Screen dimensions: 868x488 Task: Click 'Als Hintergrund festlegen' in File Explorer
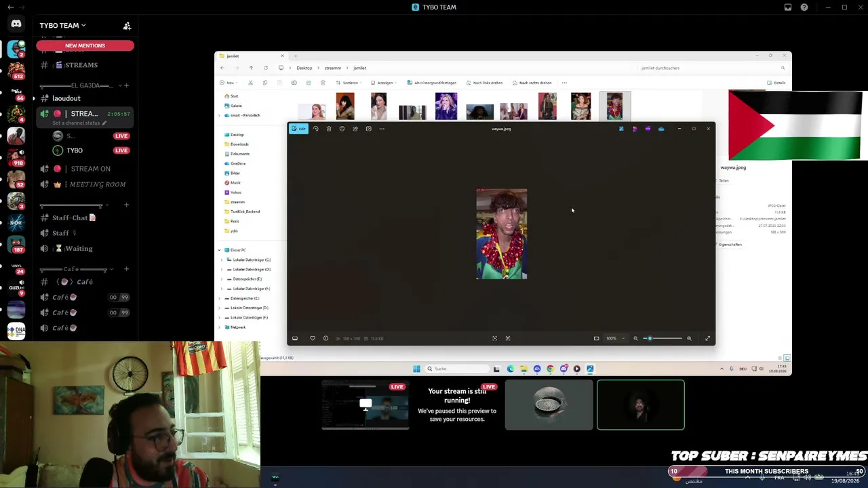point(432,83)
